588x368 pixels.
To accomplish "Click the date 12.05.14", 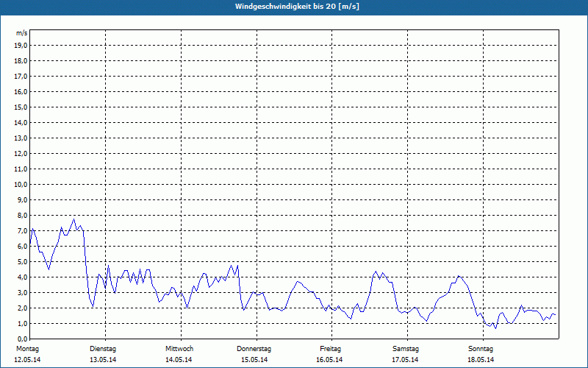I will (27, 360).
